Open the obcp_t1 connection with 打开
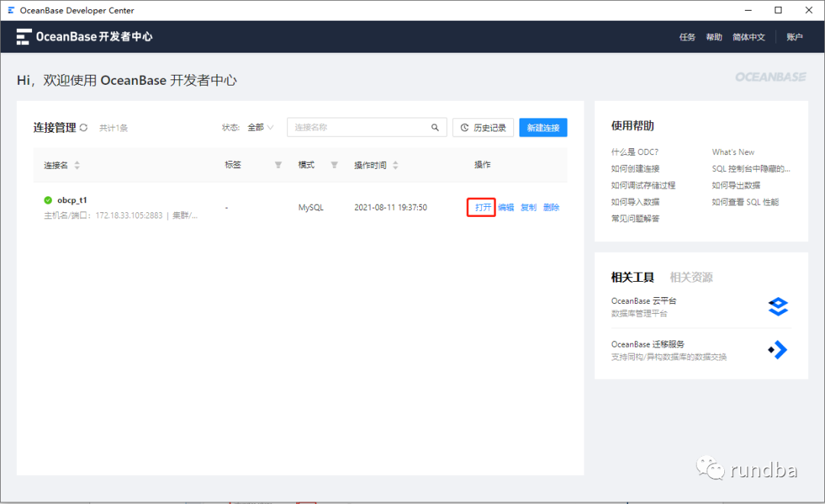The width and height of the screenshot is (825, 504). [483, 207]
